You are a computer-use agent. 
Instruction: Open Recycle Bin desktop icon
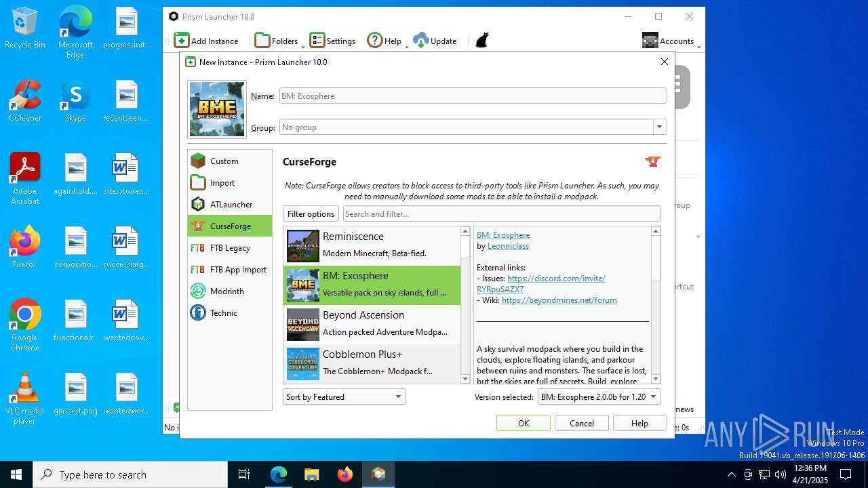tap(25, 28)
